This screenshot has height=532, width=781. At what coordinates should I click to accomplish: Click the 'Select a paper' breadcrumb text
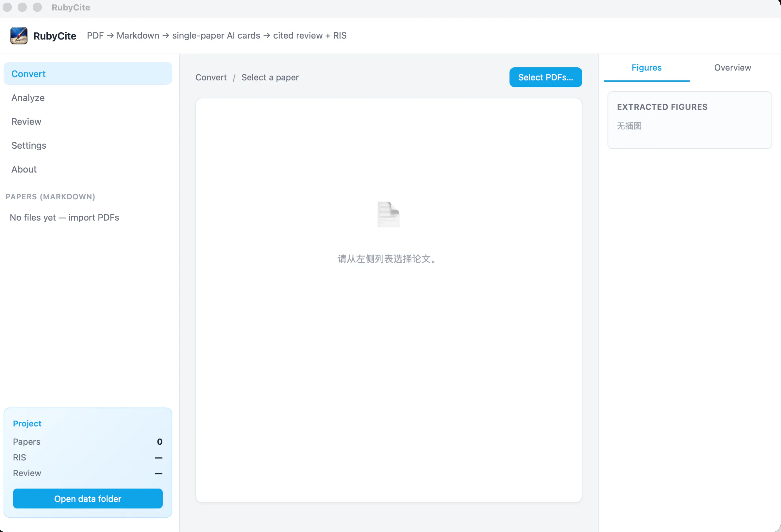click(270, 77)
